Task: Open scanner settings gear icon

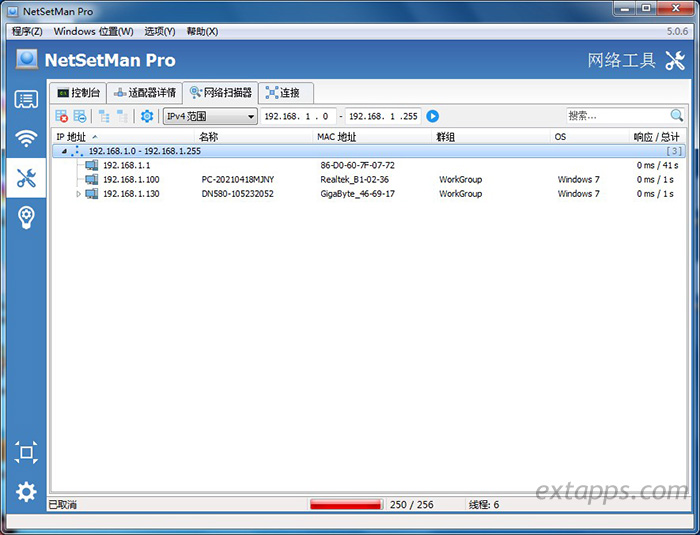Action: 147,117
